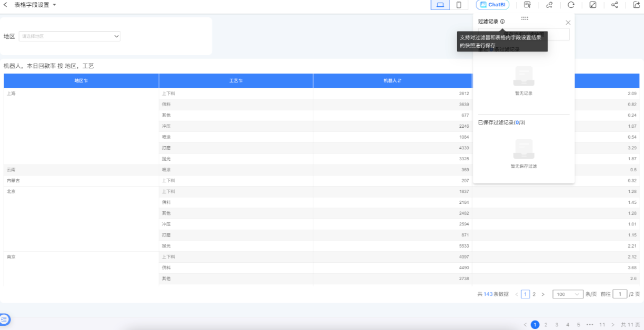Image resolution: width=644 pixels, height=330 pixels.
Task: Click footer next page arrow
Action: (613, 325)
